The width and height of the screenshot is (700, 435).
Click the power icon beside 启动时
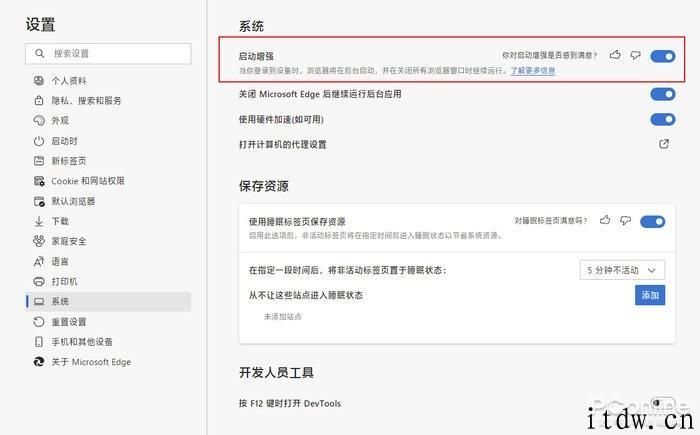pos(39,141)
